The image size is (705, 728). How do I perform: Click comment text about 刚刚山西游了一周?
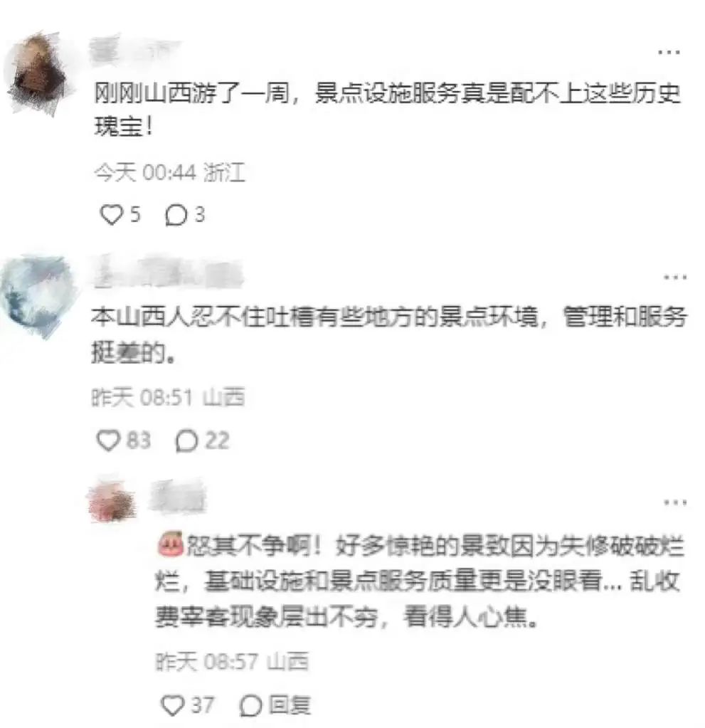pyautogui.click(x=387, y=110)
